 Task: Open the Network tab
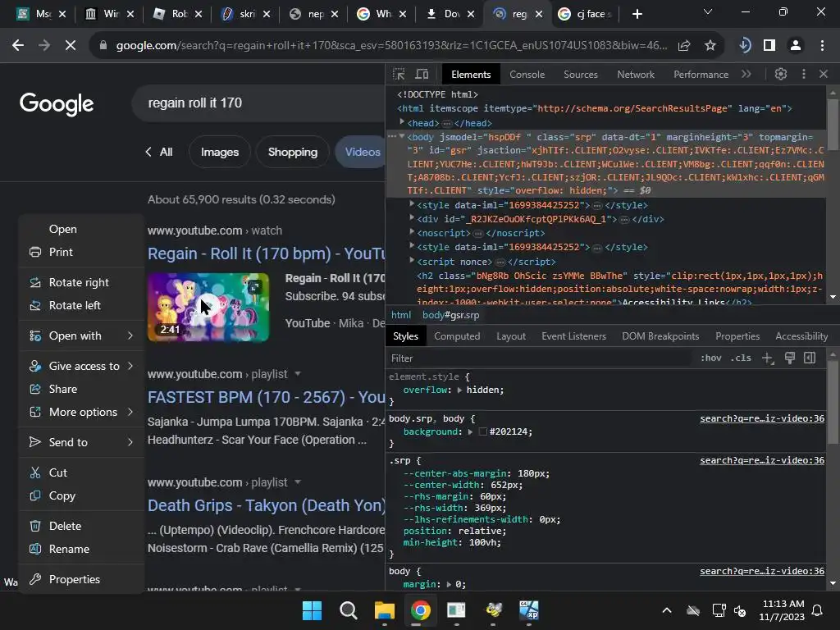coord(636,75)
